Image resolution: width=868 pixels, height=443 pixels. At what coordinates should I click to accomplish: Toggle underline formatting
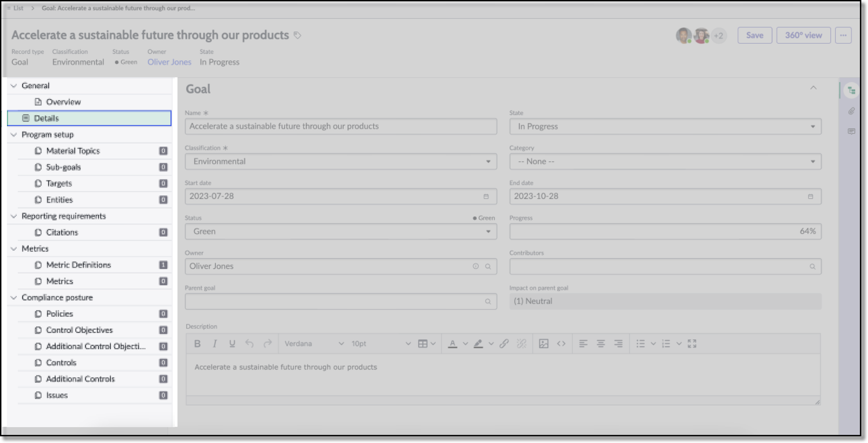[x=232, y=343]
